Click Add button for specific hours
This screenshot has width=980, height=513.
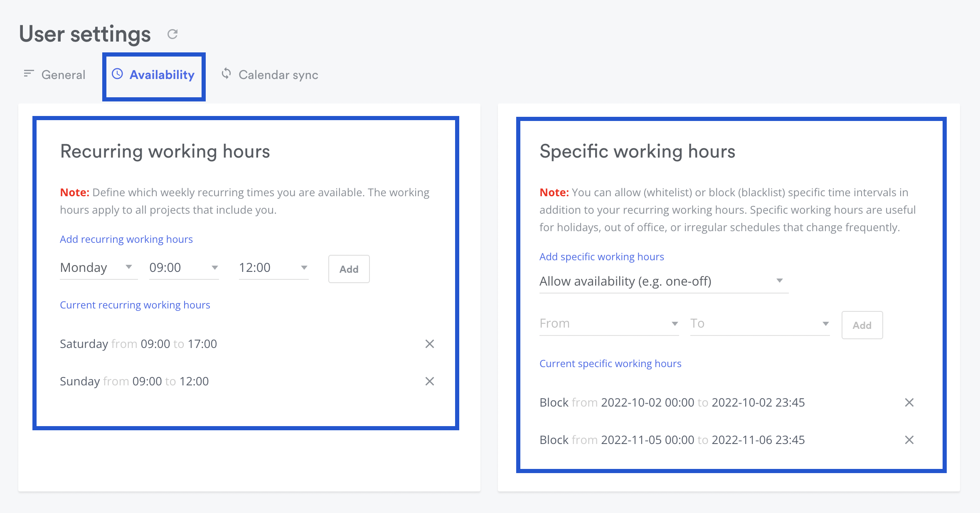coord(862,326)
